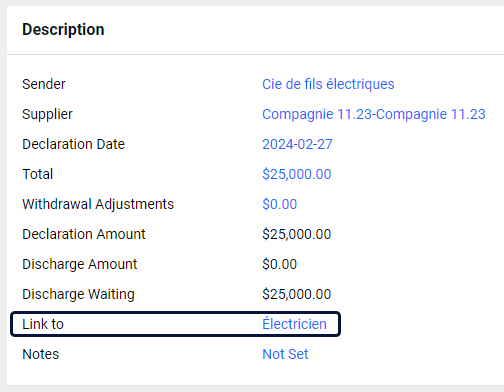Image resolution: width=504 pixels, height=392 pixels.
Task: Select the Discharge Amount value $0.00
Action: click(x=279, y=264)
